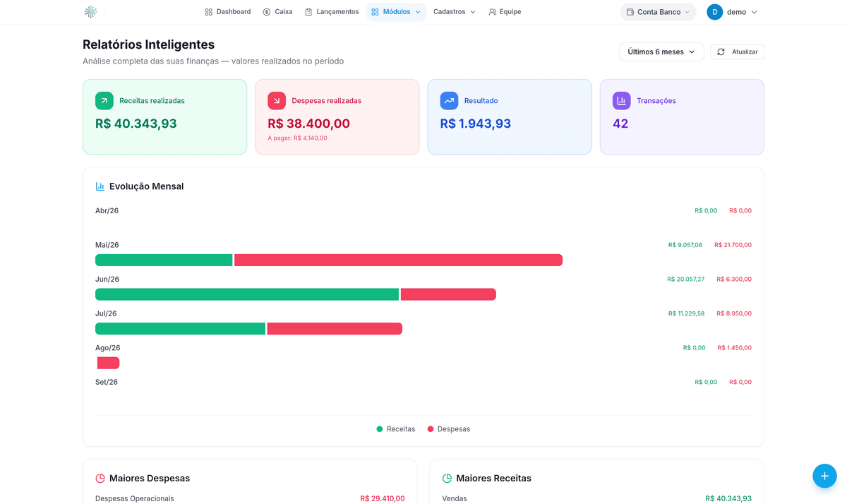
Task: Open the Últimos 6 meses period dropdown
Action: click(x=661, y=52)
